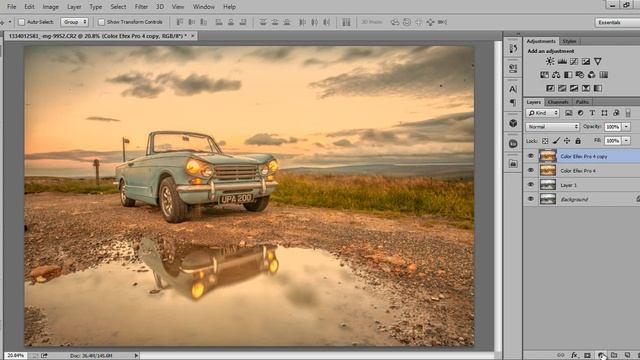Viewport: 640px width, 360px height.
Task: Open the Paragraph panel icon
Action: [x=513, y=102]
